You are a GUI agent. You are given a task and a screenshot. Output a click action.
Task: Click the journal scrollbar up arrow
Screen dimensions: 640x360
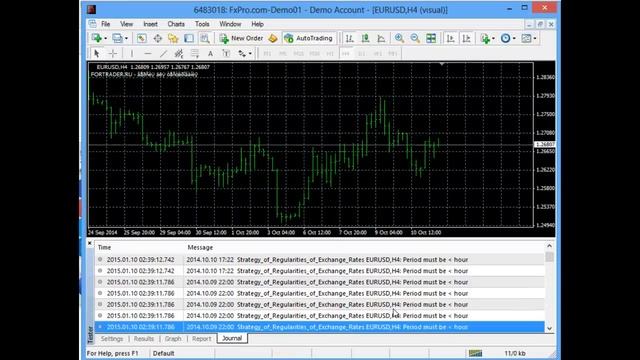(x=549, y=246)
